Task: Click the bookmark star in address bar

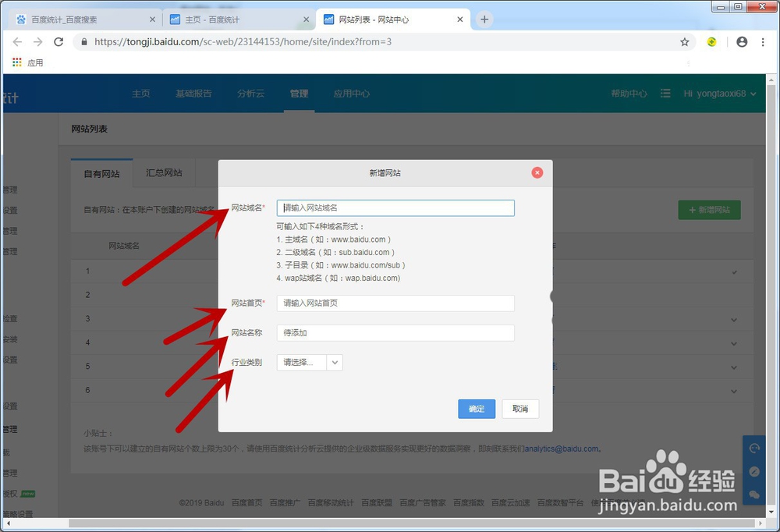Action: [x=685, y=42]
